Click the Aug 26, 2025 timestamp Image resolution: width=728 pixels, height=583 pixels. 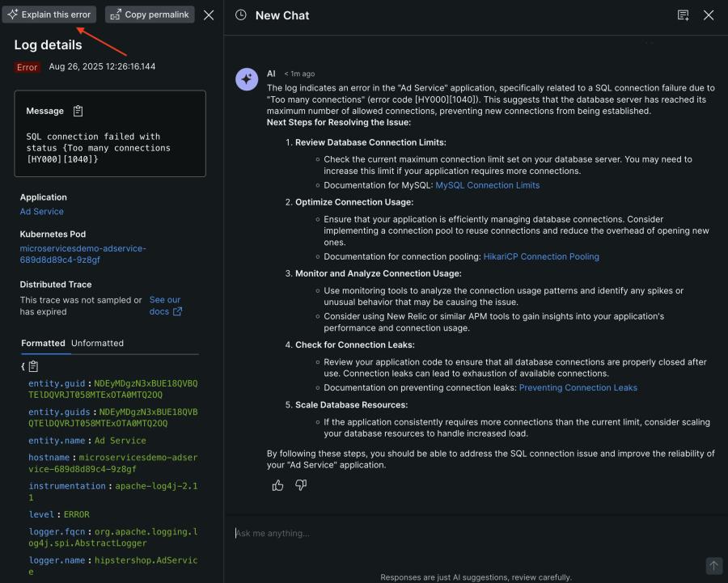click(x=102, y=66)
